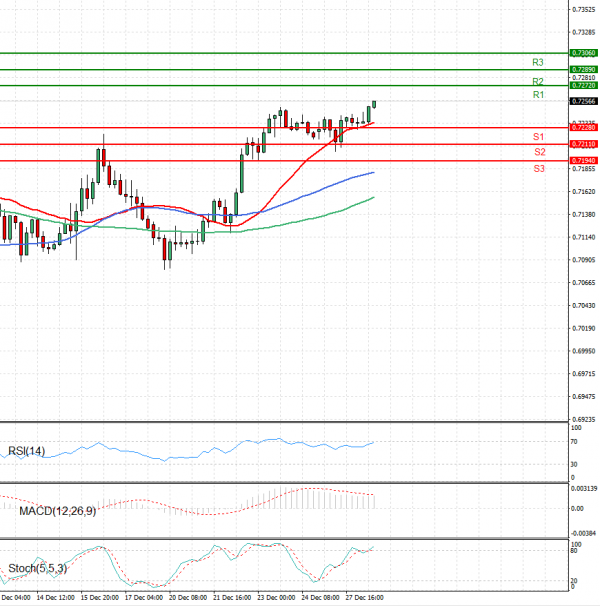Click the R3 resistance label
This screenshot has height=606, width=600.
[x=537, y=62]
